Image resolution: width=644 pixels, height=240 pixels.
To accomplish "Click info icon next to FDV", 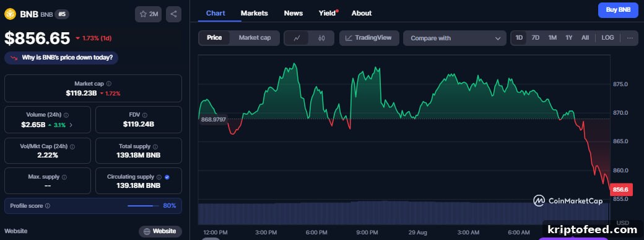I will (144, 115).
